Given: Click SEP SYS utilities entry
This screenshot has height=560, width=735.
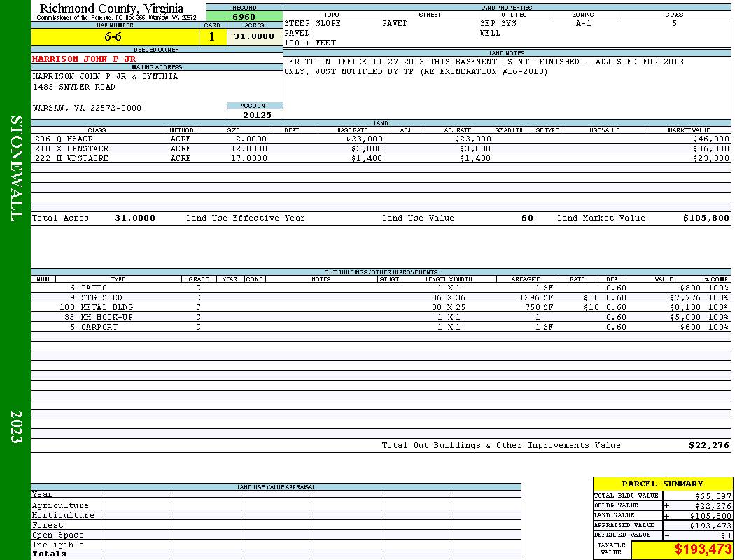Looking at the screenshot, I should [x=498, y=23].
